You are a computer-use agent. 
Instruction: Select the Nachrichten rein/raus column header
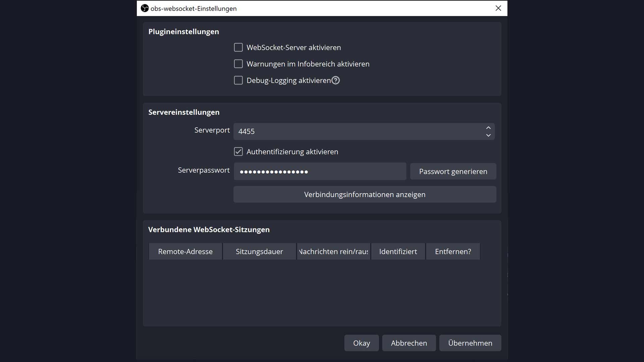pyautogui.click(x=333, y=251)
